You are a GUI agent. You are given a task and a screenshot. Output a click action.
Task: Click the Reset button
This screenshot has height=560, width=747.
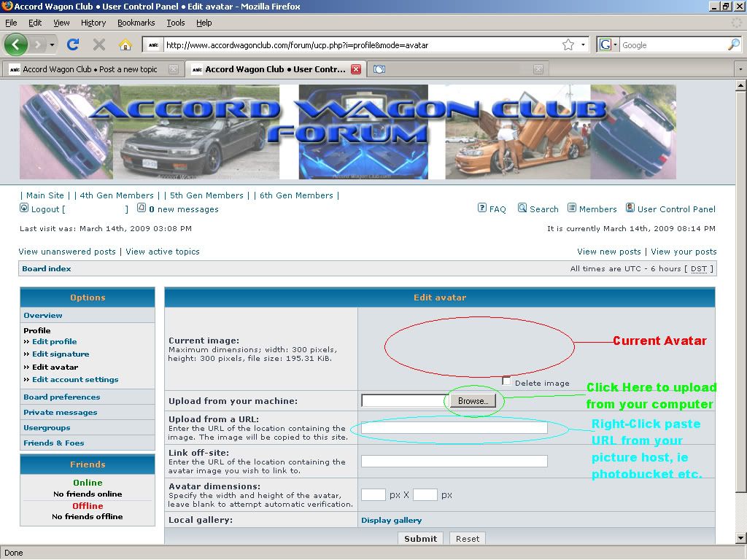pyautogui.click(x=468, y=539)
